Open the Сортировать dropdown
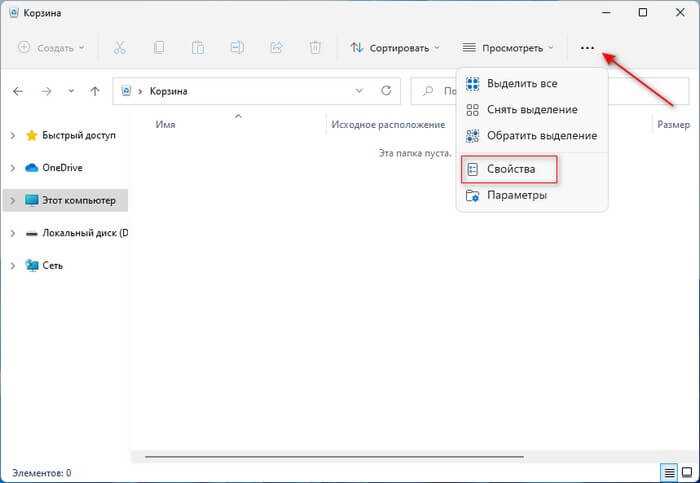 coord(395,48)
